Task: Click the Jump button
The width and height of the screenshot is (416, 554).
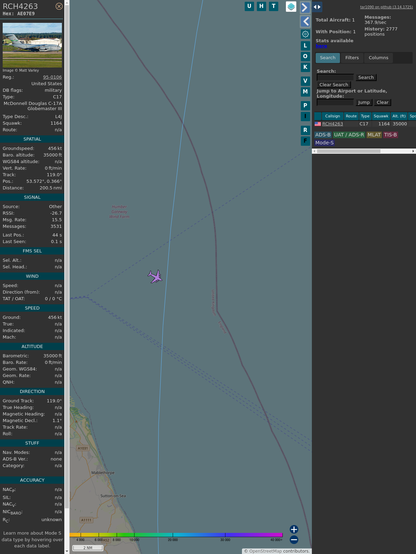Action: point(364,102)
